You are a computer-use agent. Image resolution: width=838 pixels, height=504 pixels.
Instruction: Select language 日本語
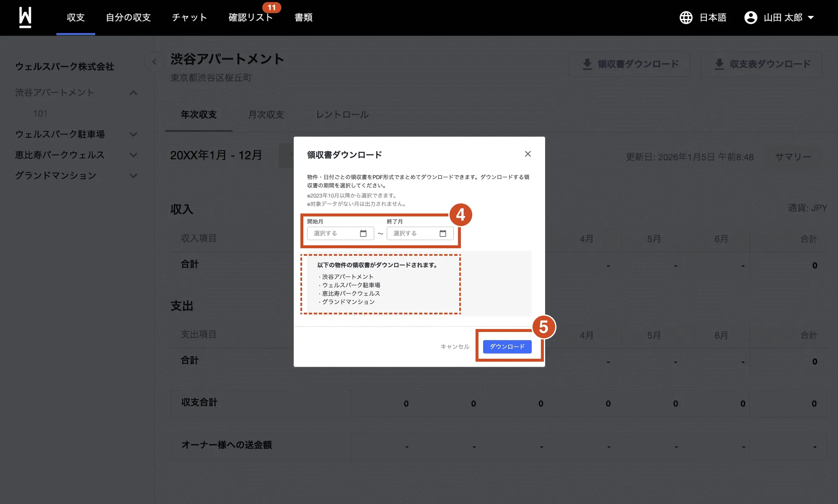pyautogui.click(x=713, y=18)
